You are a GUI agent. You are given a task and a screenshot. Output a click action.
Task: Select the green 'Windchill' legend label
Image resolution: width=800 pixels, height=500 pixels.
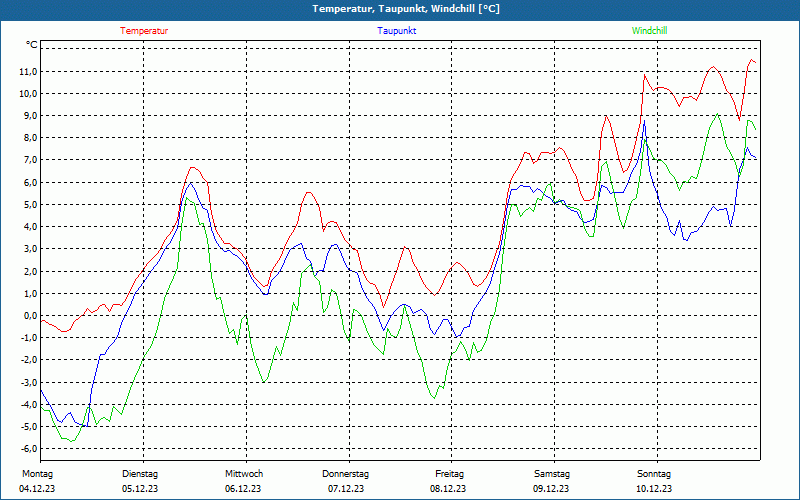(x=649, y=31)
